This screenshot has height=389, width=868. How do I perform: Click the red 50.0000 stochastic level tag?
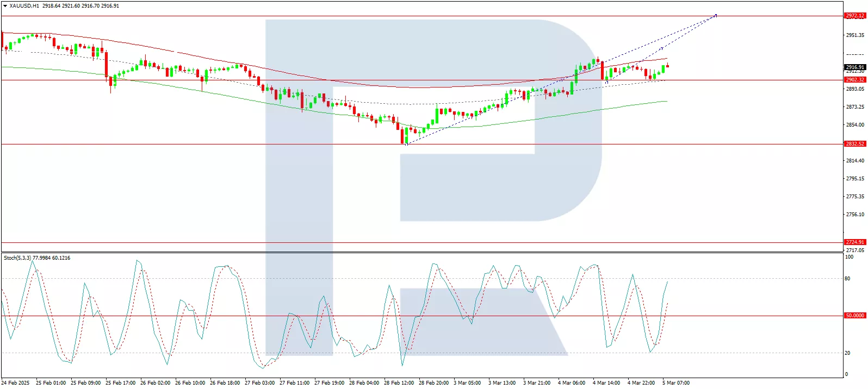click(x=854, y=316)
